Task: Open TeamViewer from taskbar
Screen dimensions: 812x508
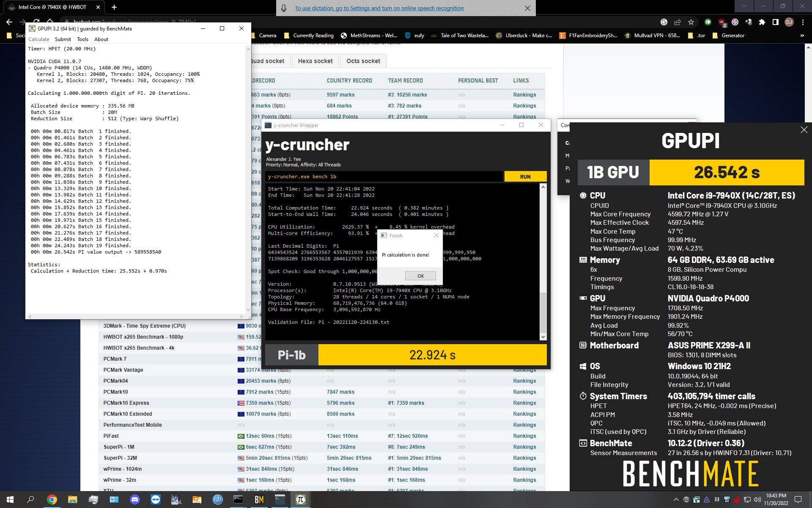Action: point(156,500)
